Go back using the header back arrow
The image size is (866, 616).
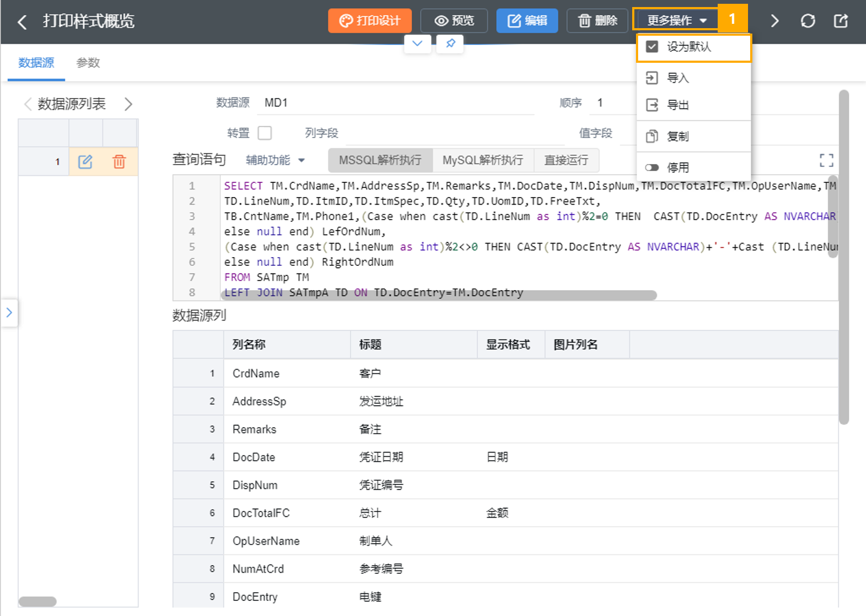pyautogui.click(x=22, y=22)
